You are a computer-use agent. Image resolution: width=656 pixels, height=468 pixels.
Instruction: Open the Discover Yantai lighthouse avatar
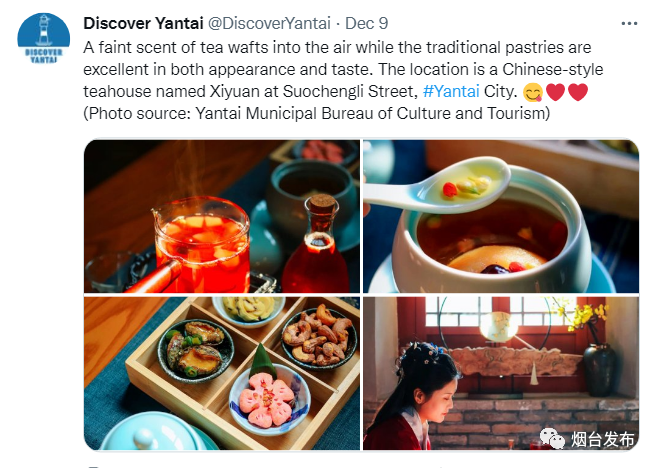44,38
